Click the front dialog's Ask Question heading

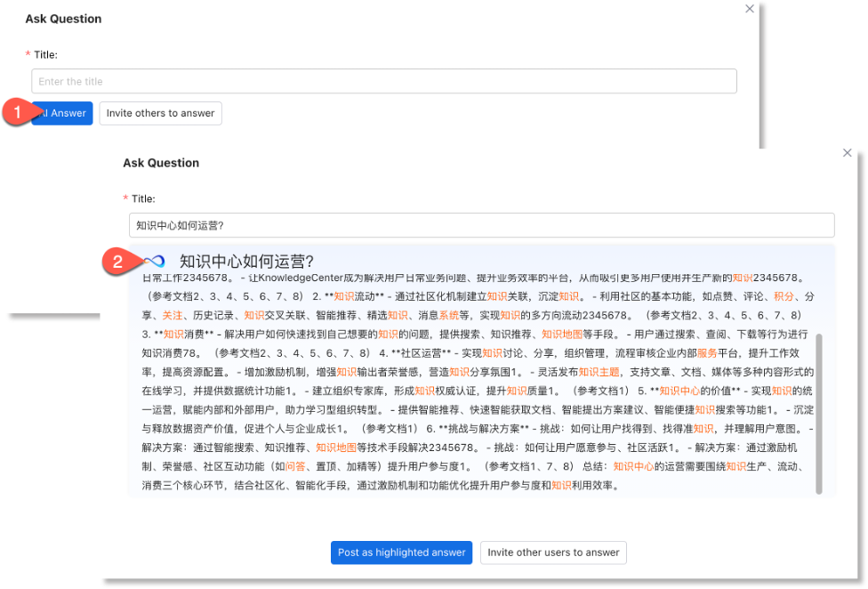point(161,163)
